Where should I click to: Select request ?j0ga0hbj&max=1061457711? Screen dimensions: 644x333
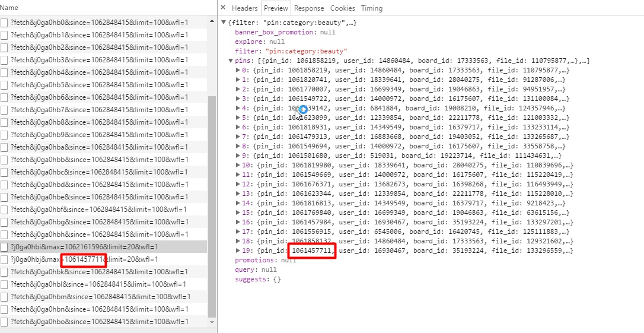tap(76, 259)
